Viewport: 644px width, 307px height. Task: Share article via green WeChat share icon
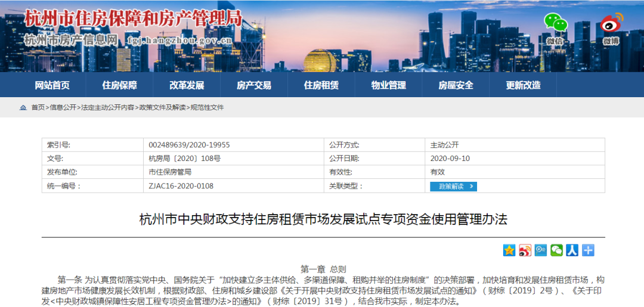click(x=556, y=250)
